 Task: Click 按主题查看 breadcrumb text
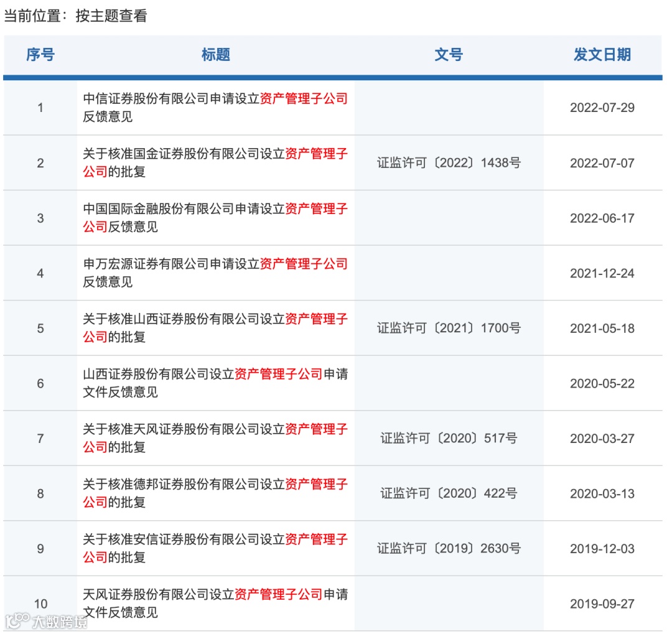[111, 16]
